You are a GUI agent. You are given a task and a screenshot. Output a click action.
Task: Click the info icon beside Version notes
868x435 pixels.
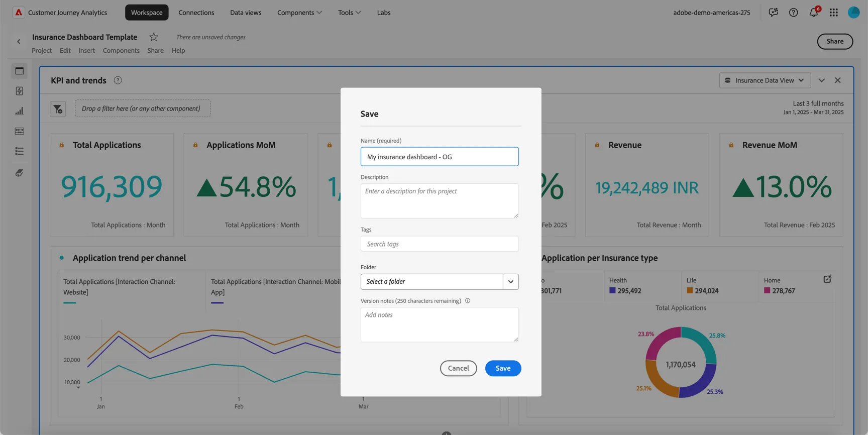pyautogui.click(x=468, y=301)
